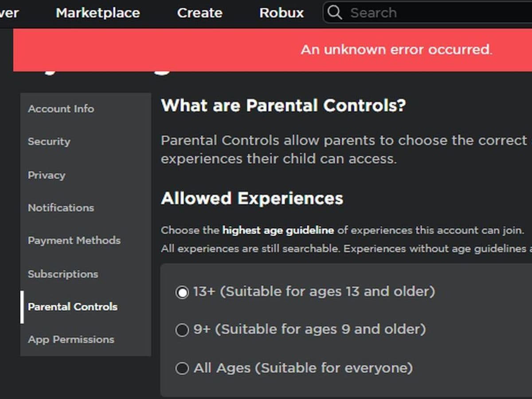Screen dimensions: 532x399
Task: Click the truncated Discover nav item
Action: point(9,13)
